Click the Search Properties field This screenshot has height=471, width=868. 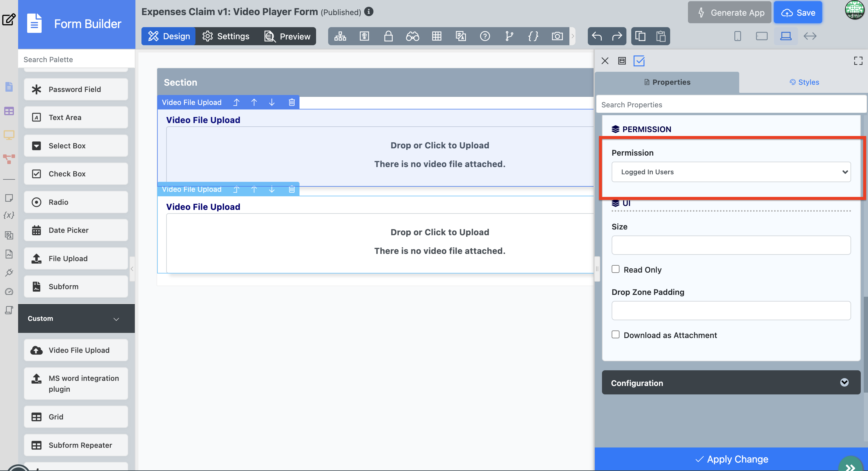click(x=731, y=105)
